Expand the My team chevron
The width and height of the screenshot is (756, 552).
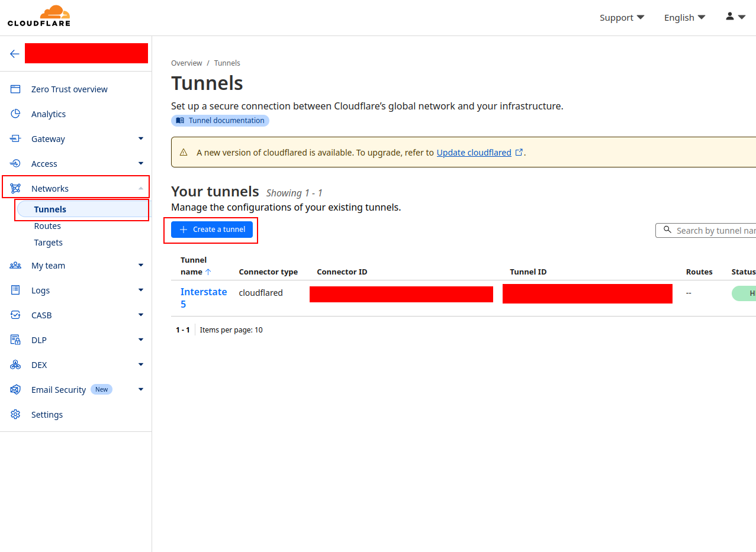141,266
